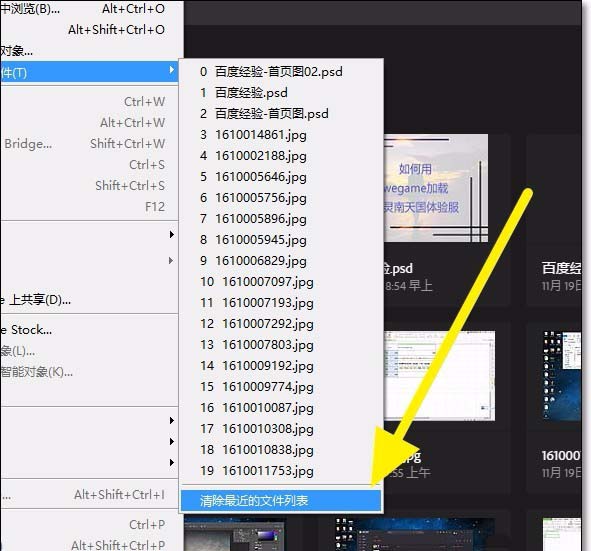This screenshot has height=551, width=591.
Task: Open recent file 1610005646.jpg
Action: tap(281, 177)
